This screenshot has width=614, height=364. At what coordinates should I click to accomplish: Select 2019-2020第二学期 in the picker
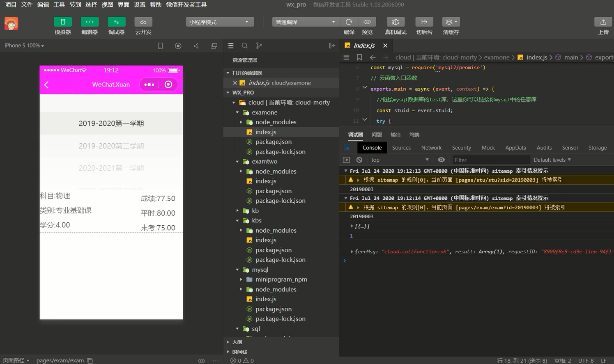[x=111, y=146]
